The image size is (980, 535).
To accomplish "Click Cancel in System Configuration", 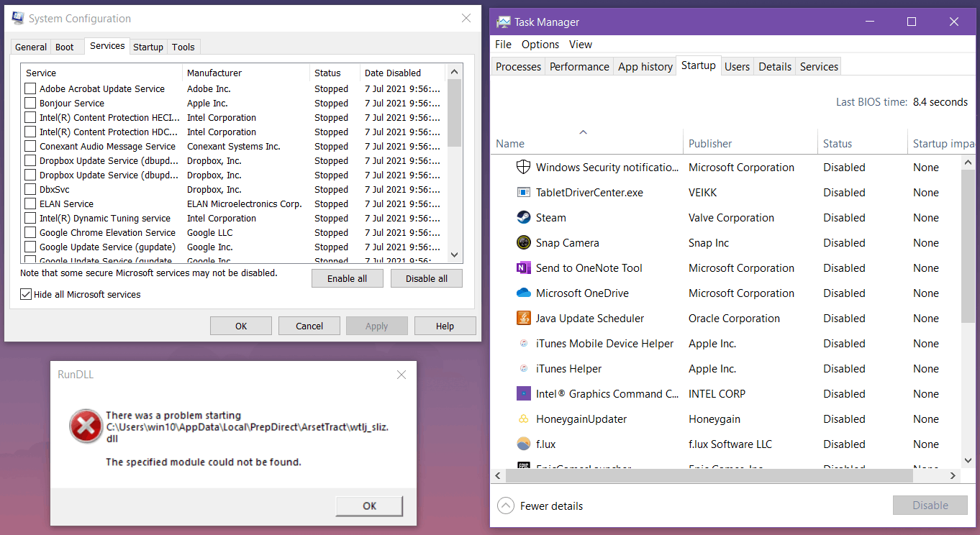I will pos(309,326).
